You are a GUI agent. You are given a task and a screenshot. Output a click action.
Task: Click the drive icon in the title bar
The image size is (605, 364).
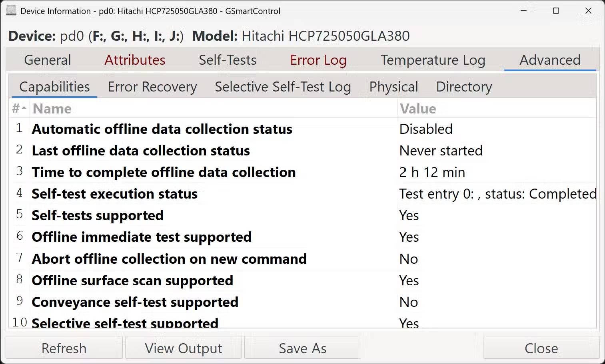point(11,11)
